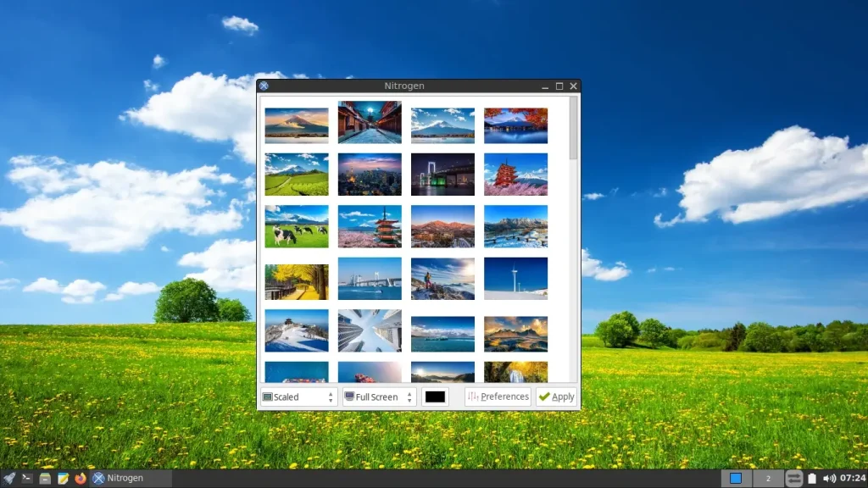Open the text editor notepad icon
The image size is (868, 488).
63,478
